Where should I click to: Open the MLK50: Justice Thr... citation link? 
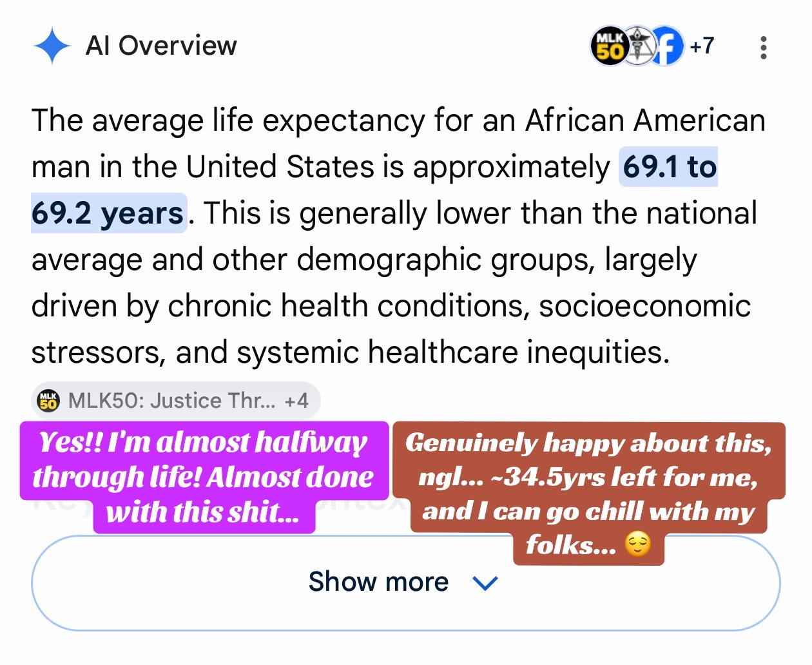point(171,401)
